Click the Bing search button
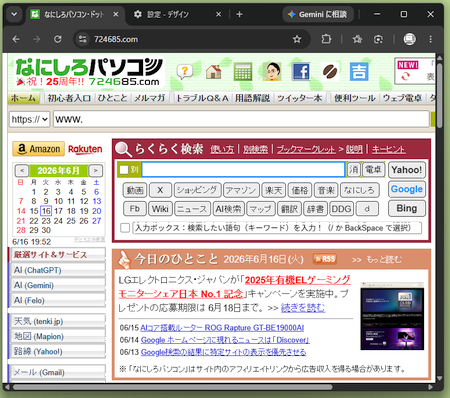 407,208
